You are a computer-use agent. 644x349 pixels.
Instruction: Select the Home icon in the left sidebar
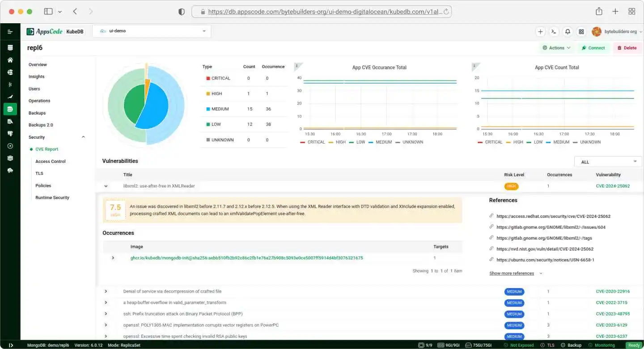[x=10, y=60]
